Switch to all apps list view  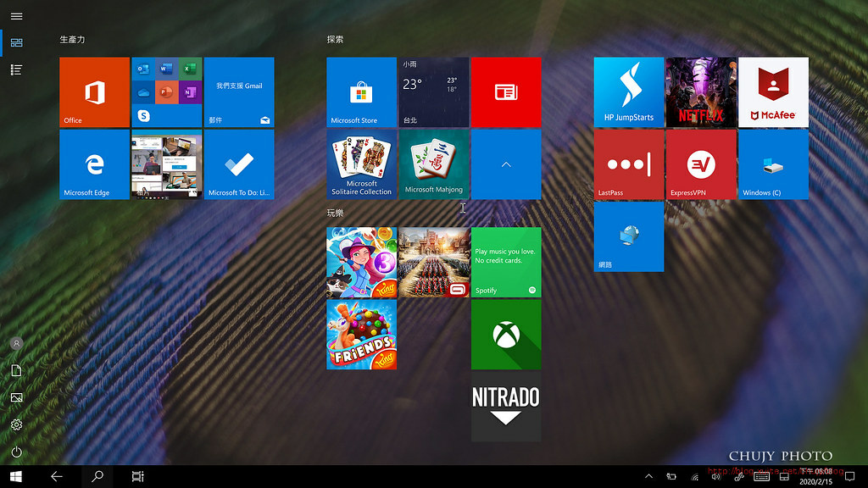[x=17, y=69]
